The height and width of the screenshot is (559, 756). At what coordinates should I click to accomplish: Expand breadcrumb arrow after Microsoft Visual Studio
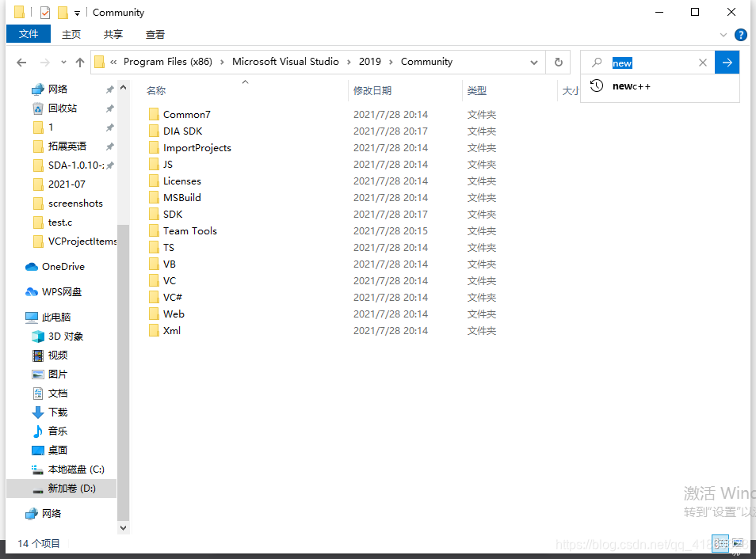[x=349, y=63]
